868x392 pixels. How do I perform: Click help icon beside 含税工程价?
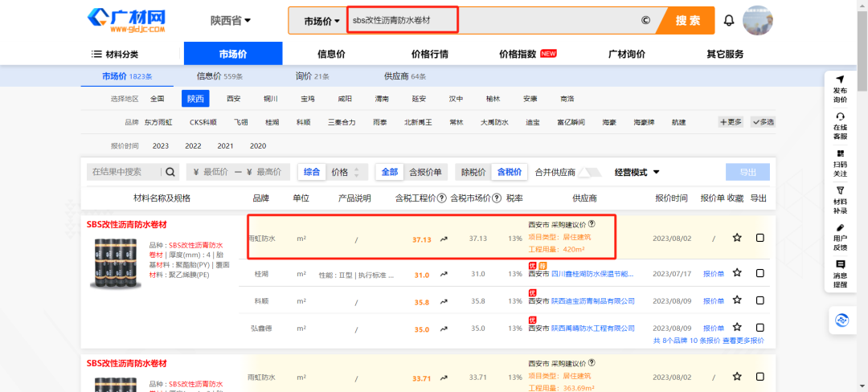click(x=442, y=198)
